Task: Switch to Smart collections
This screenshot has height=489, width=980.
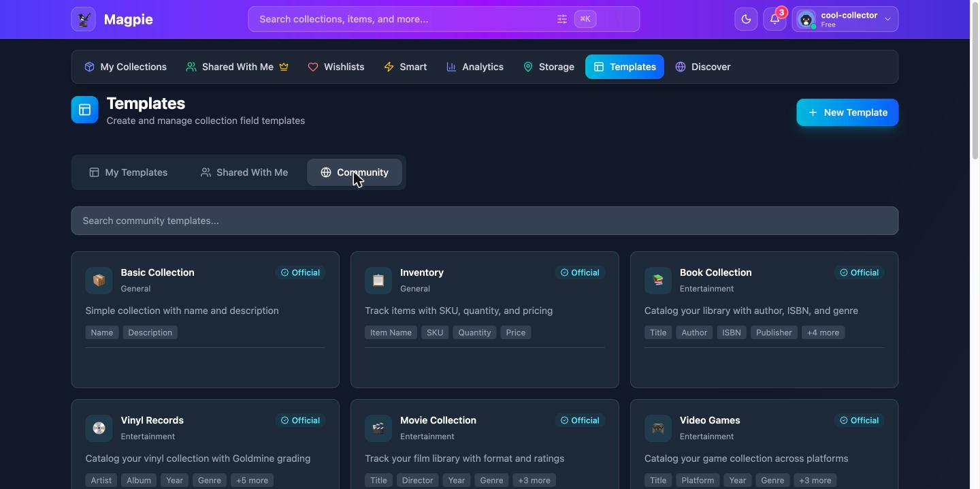Action: tap(406, 67)
